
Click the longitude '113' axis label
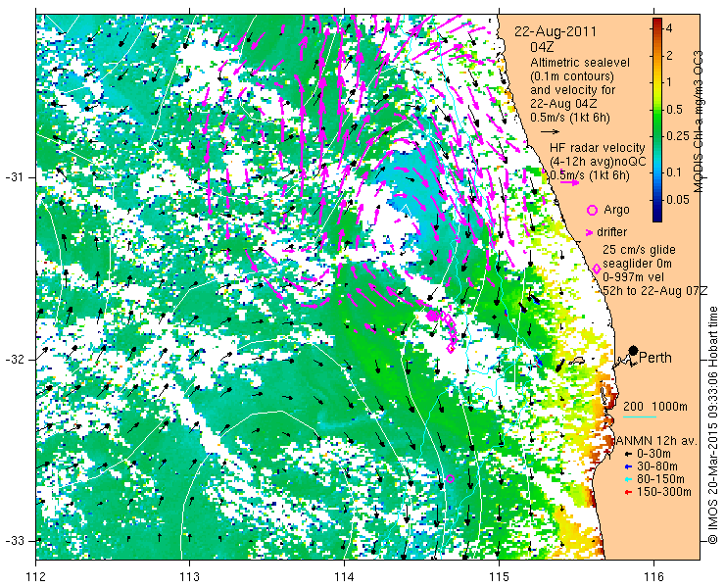click(x=189, y=576)
